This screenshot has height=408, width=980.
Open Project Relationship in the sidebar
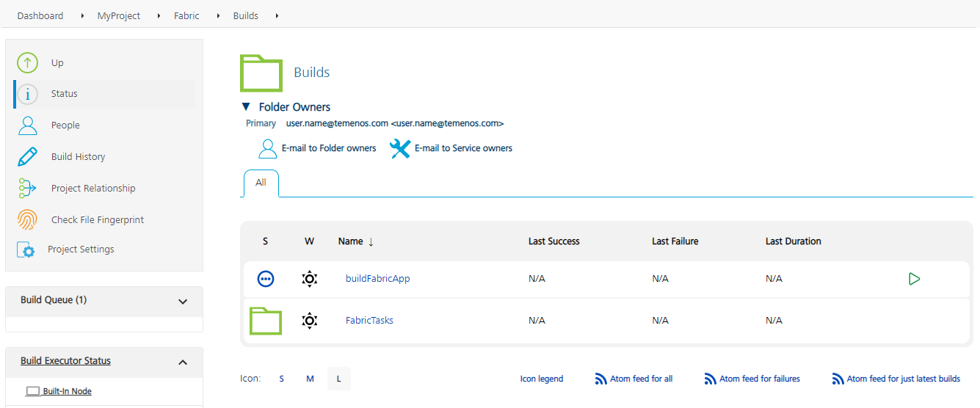click(92, 189)
